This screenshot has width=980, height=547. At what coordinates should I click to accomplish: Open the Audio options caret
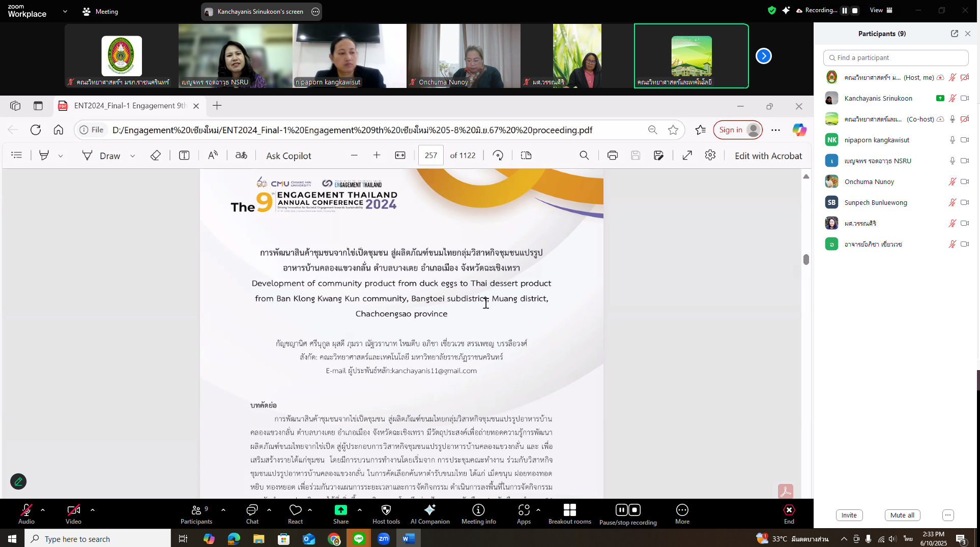click(43, 510)
